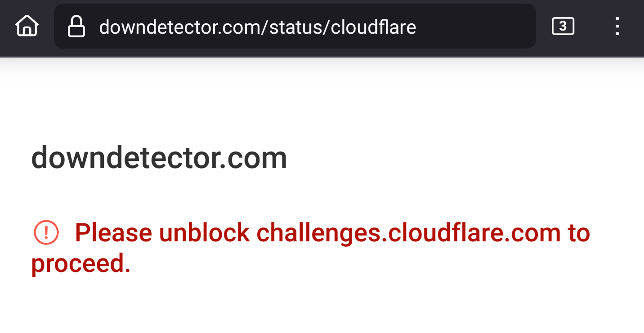Click the downdetector.com page heading

[159, 158]
